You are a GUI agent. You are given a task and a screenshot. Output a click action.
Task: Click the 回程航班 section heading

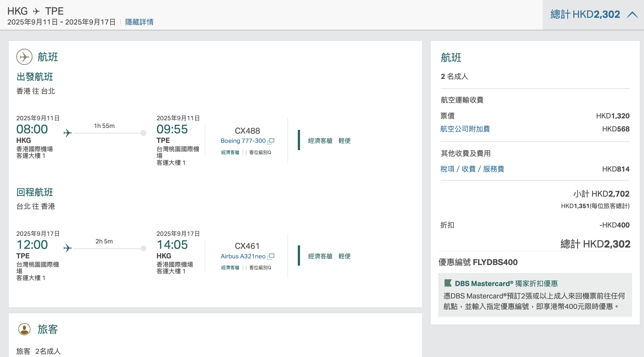point(35,192)
